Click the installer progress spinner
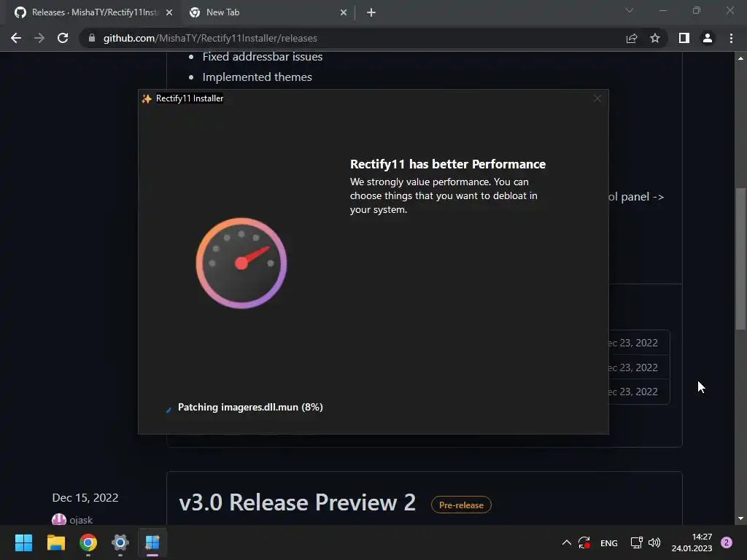This screenshot has width=747, height=560. (x=169, y=409)
